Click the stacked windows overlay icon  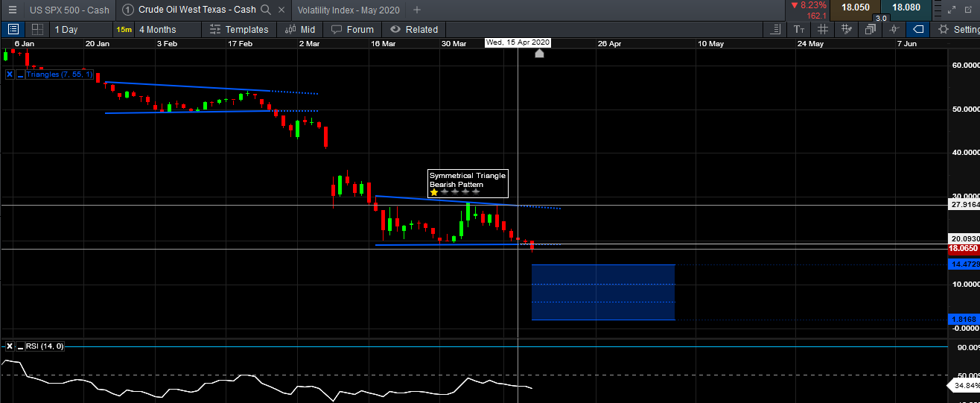pos(871,29)
